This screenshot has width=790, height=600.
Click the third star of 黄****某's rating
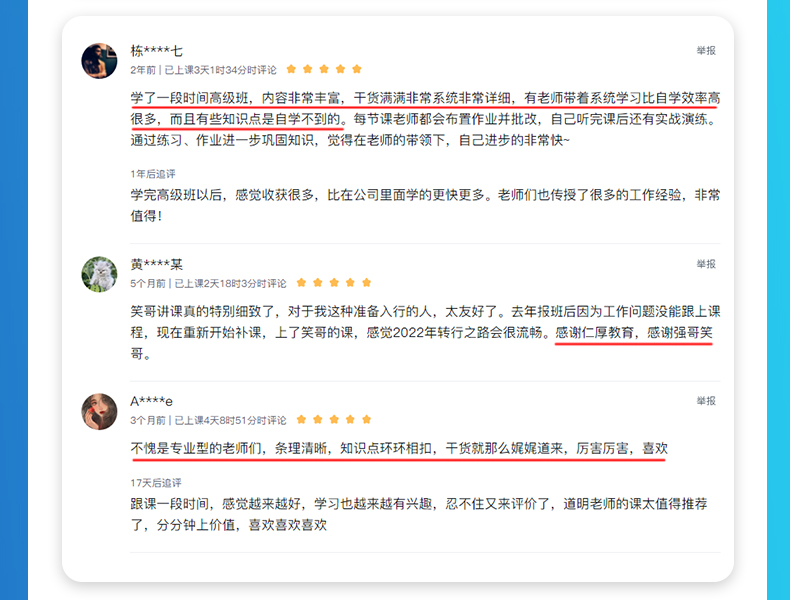pyautogui.click(x=334, y=283)
